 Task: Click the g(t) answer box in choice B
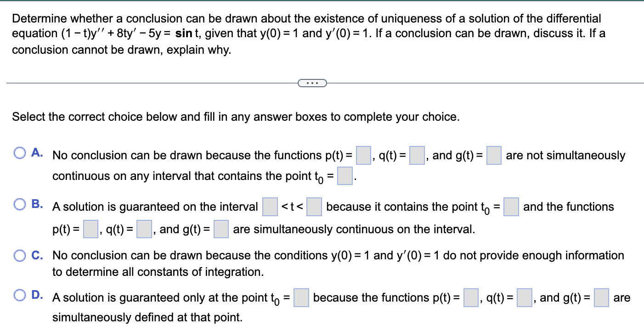coord(220,229)
